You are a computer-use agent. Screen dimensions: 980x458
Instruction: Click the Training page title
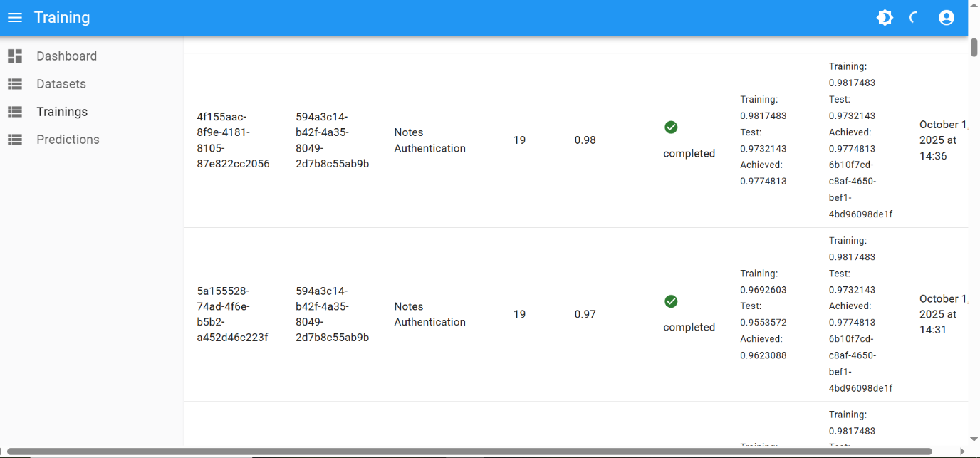coord(62,18)
